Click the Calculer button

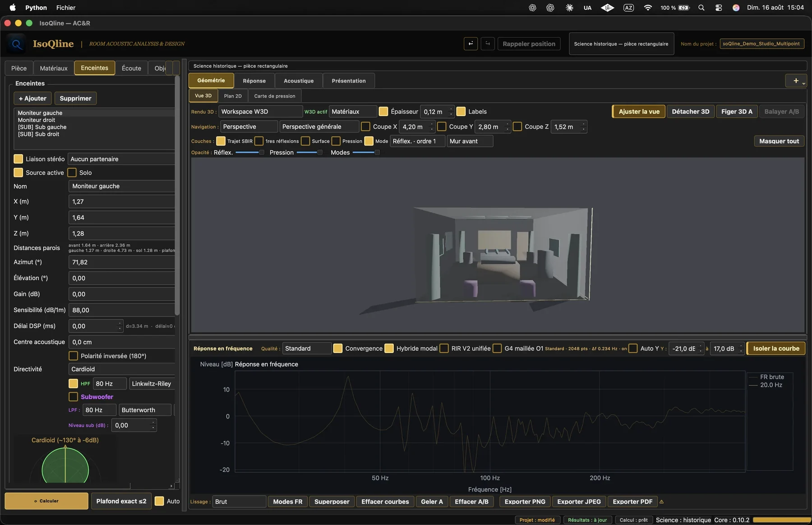(x=46, y=501)
